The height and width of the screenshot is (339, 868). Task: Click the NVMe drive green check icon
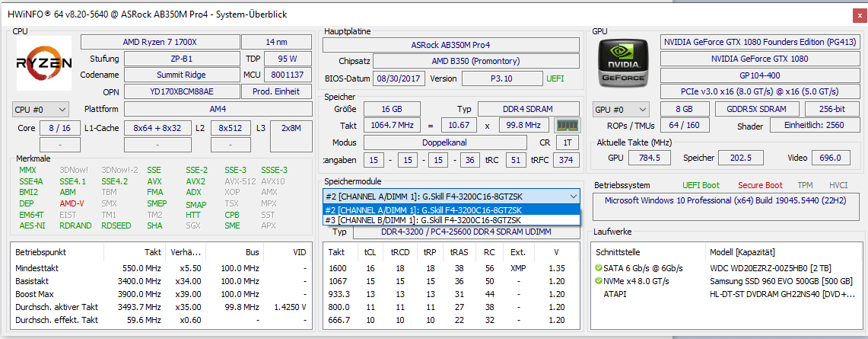point(598,281)
